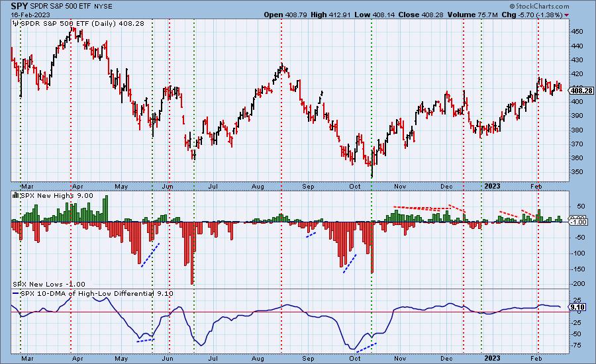The image size is (596, 364).
Task: Click the Jun label under the price panel
Action: tap(168, 187)
